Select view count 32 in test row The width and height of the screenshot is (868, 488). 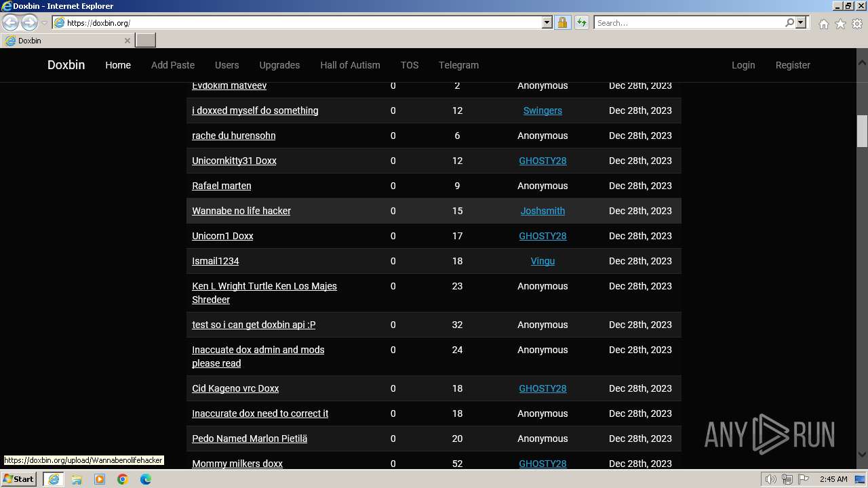[457, 325]
